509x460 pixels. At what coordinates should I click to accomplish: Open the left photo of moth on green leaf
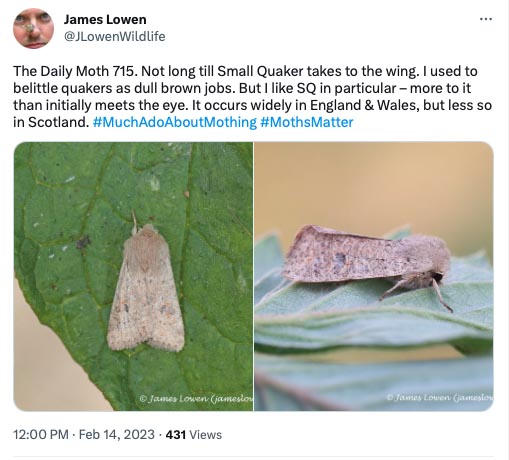(133, 276)
